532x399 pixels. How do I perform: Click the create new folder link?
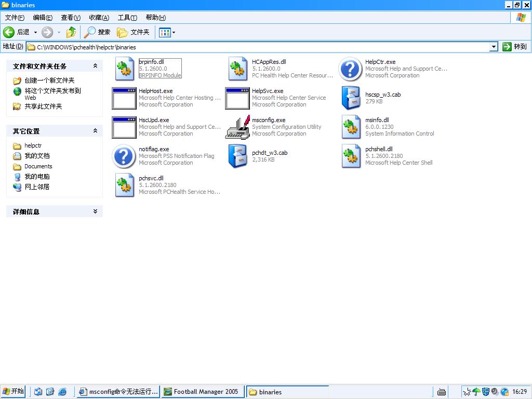pyautogui.click(x=49, y=81)
